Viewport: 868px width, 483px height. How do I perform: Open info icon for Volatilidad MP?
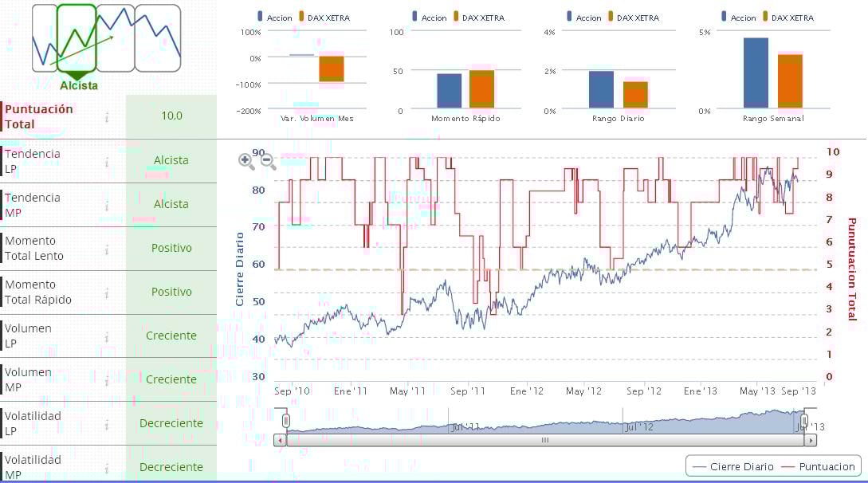107,468
